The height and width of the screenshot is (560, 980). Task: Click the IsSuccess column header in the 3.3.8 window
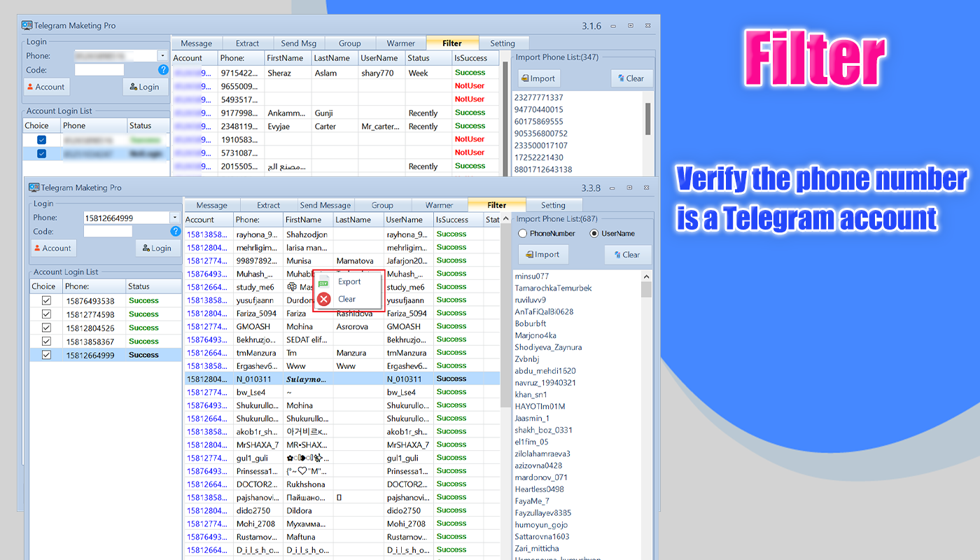click(x=458, y=220)
